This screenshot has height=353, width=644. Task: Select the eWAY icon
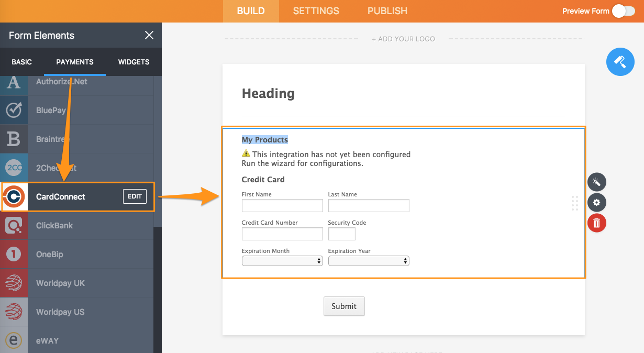(14, 340)
